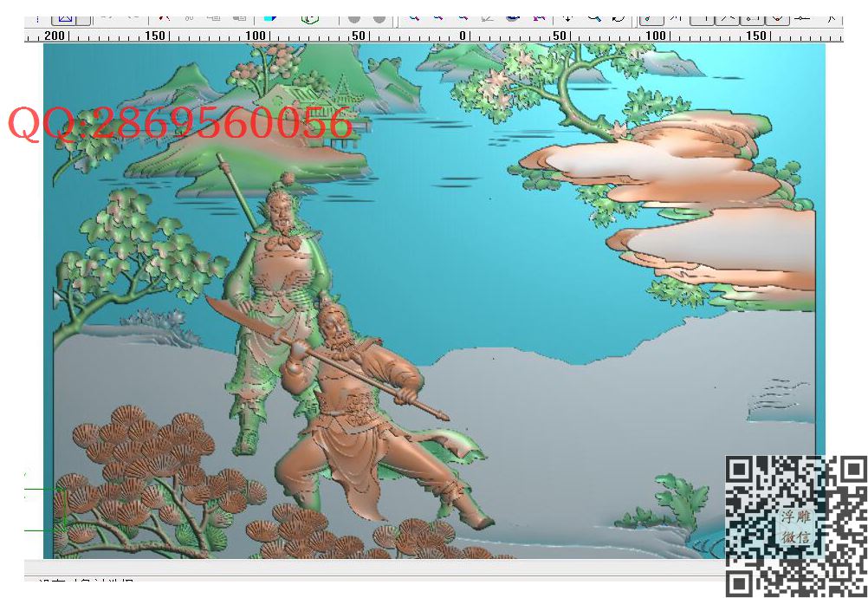The image size is (868, 598).
Task: Click the green hexagon toolbar icon
Action: click(310, 17)
